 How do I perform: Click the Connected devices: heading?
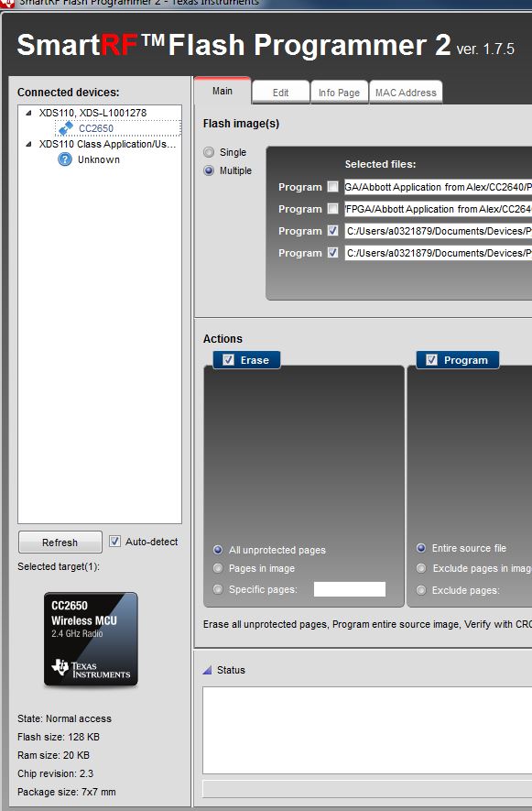(69, 93)
